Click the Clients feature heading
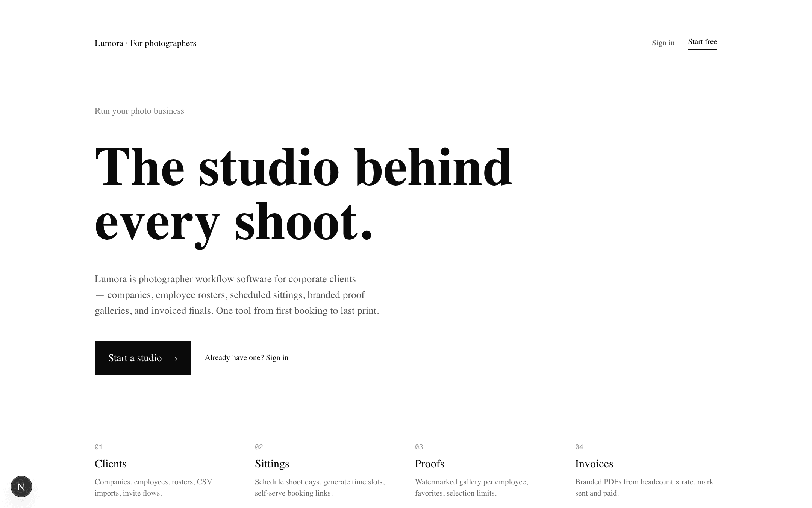Image resolution: width=812 pixels, height=508 pixels. (111, 464)
